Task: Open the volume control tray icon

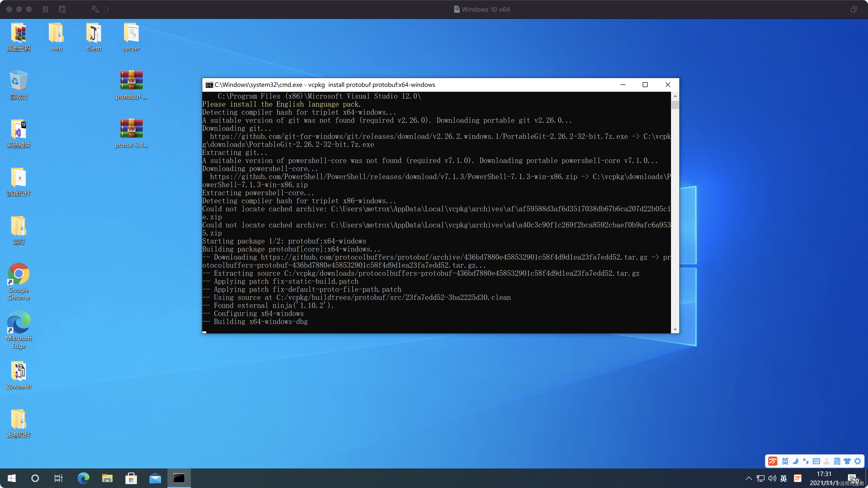Action: (x=772, y=478)
